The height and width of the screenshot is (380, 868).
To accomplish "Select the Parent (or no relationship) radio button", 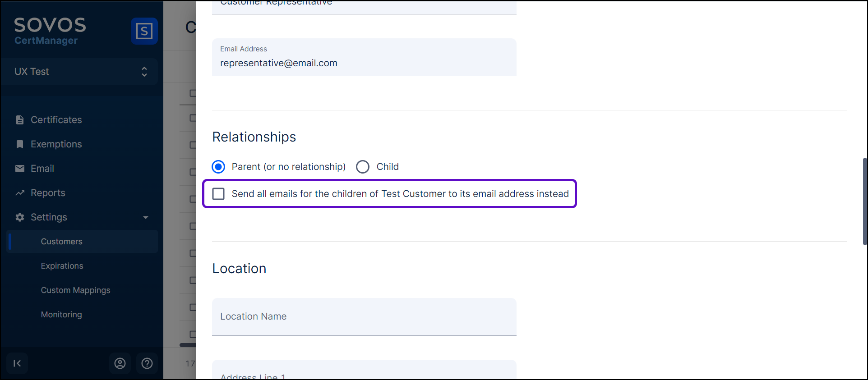I will pos(218,167).
